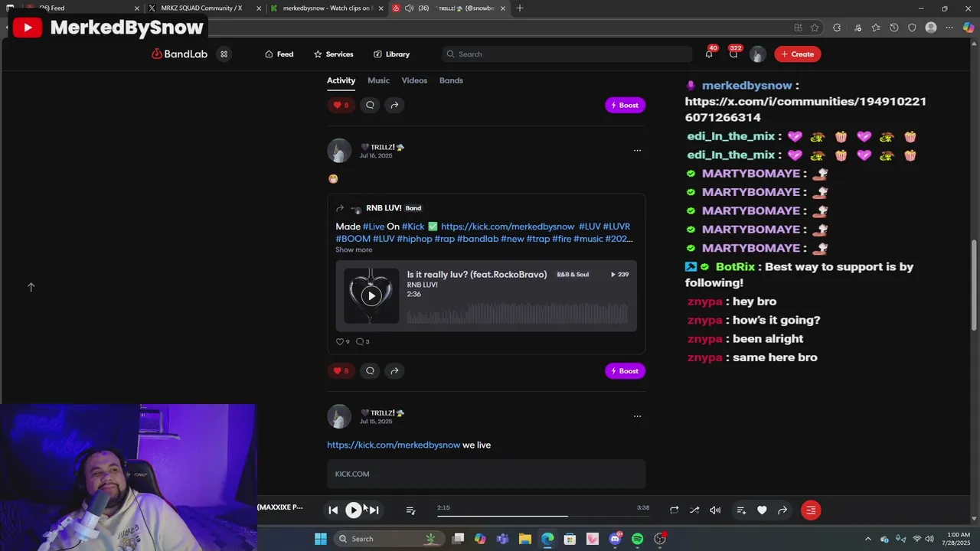Mute the TRILLZ tab audio
This screenshot has height=551, width=980.
(x=409, y=8)
